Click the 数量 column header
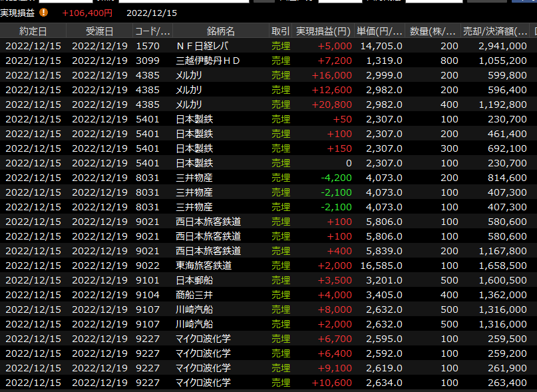This screenshot has height=392, width=537. click(433, 31)
